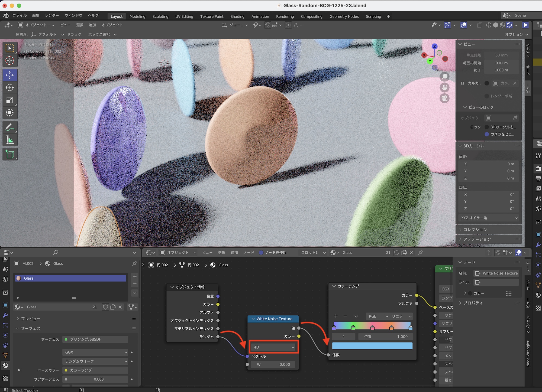Click the プリンシプルBSDF surface shader button

[95, 339]
